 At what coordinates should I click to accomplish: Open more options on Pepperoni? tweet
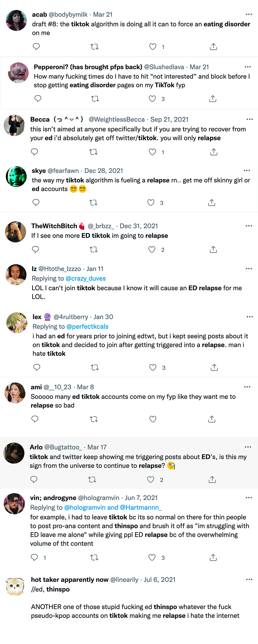(248, 67)
